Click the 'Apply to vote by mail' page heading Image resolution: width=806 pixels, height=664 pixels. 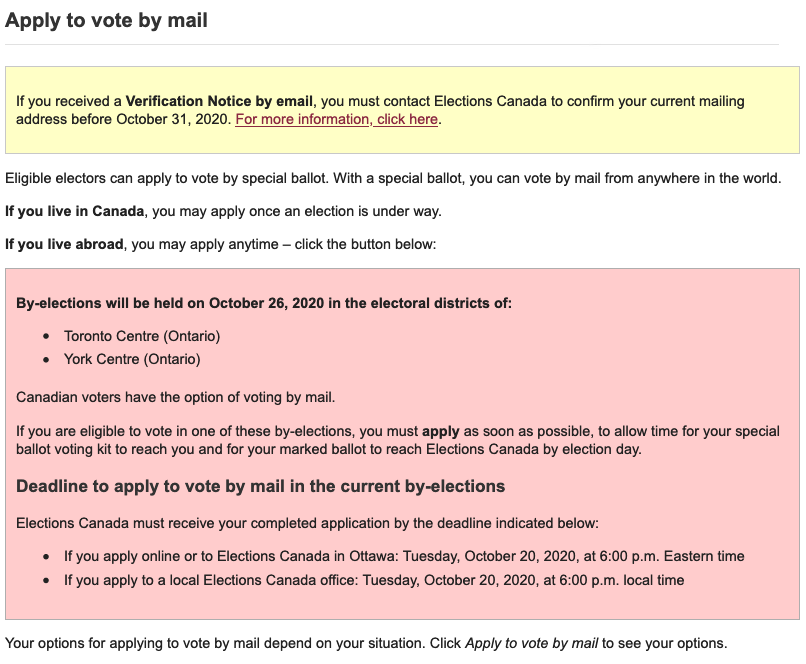[106, 20]
